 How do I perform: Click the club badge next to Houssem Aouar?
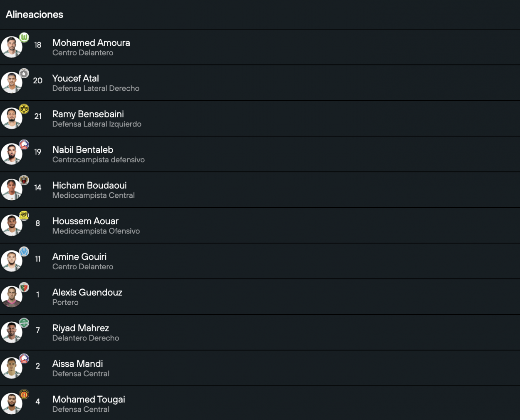pyautogui.click(x=24, y=216)
